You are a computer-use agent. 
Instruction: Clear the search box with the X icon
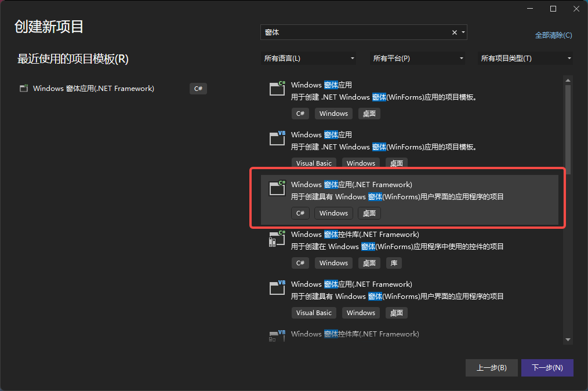pos(455,32)
